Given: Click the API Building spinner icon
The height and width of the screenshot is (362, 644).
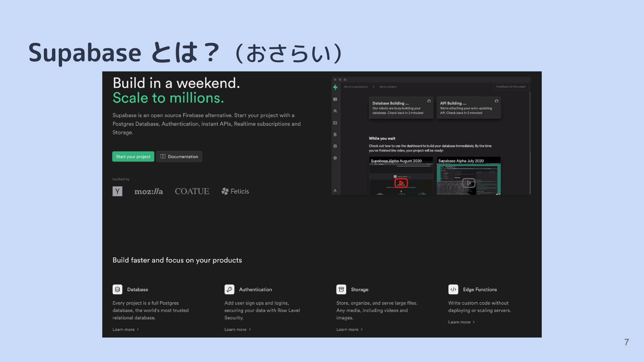Looking at the screenshot, I should [496, 101].
